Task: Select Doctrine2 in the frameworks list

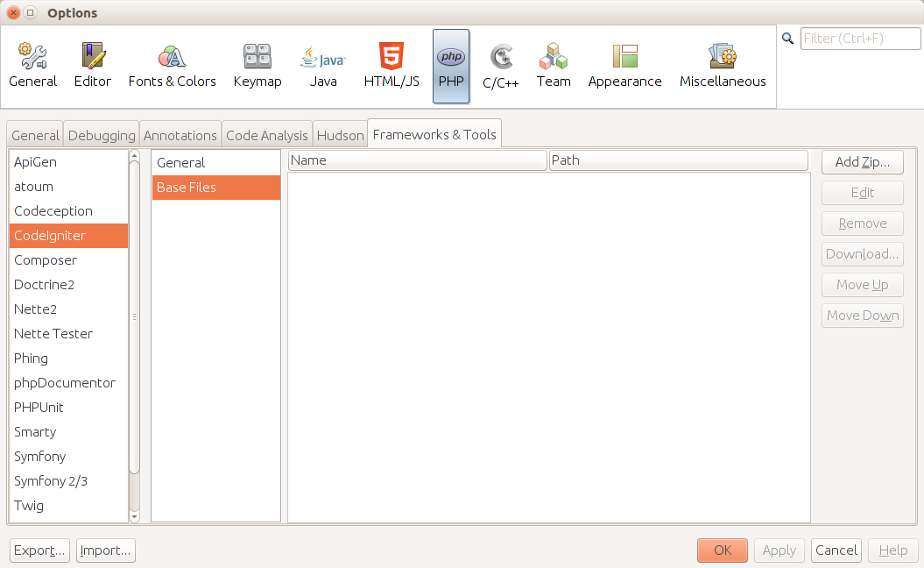Action: (x=68, y=285)
